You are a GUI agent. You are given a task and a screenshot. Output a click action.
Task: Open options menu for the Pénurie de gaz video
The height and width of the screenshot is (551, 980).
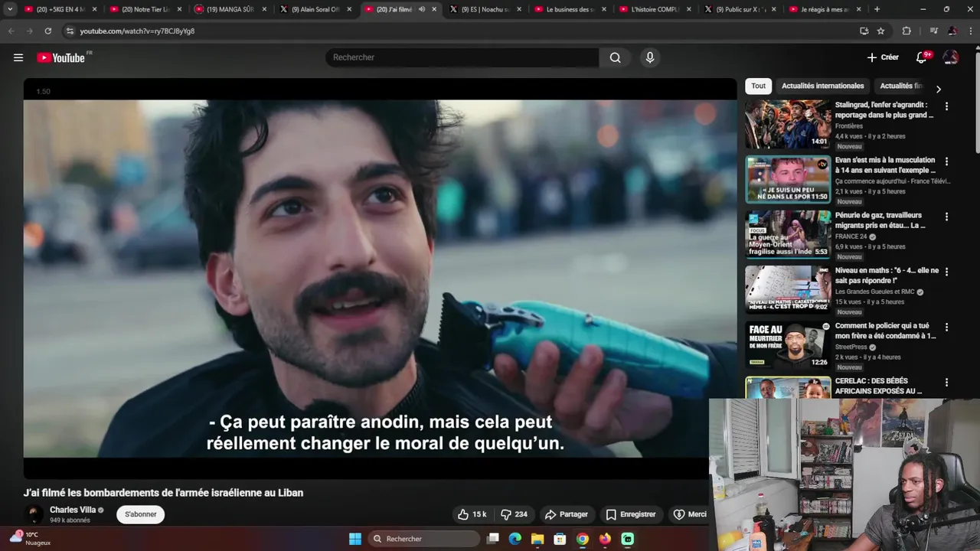point(946,217)
